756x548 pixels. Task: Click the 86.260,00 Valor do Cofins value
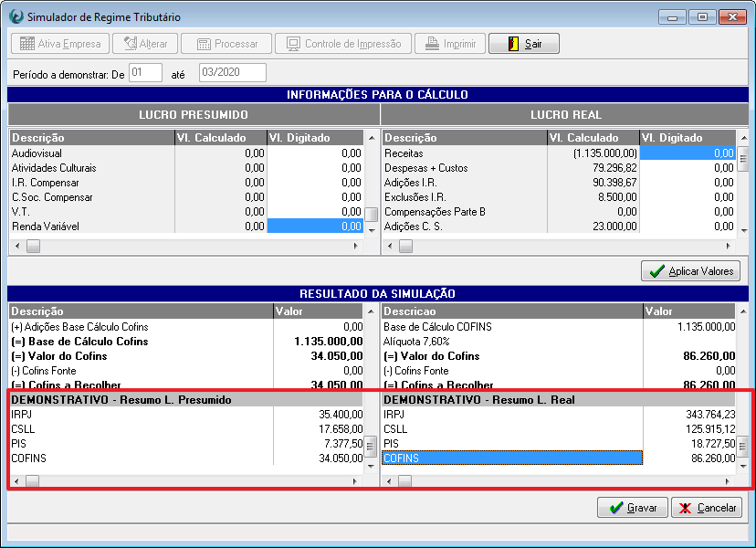pos(709,356)
